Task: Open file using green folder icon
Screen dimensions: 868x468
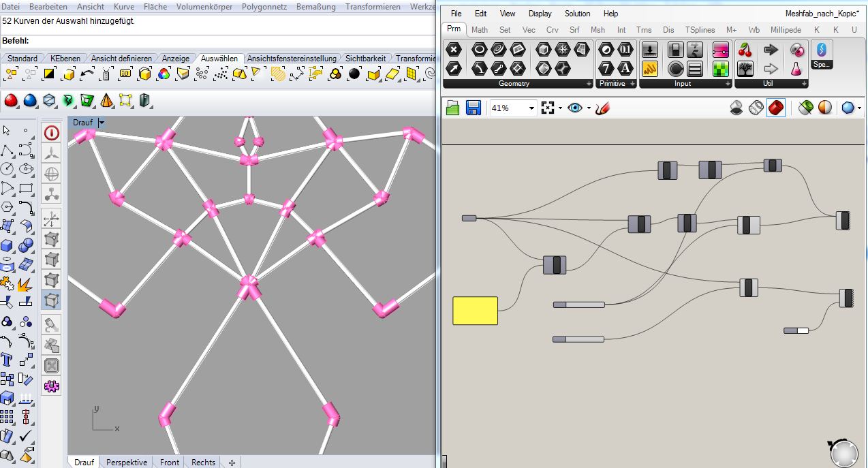Action: point(453,108)
